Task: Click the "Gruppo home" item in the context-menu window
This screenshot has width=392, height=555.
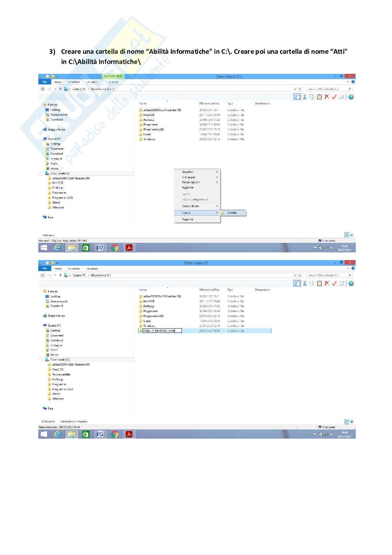Action: coord(56,130)
